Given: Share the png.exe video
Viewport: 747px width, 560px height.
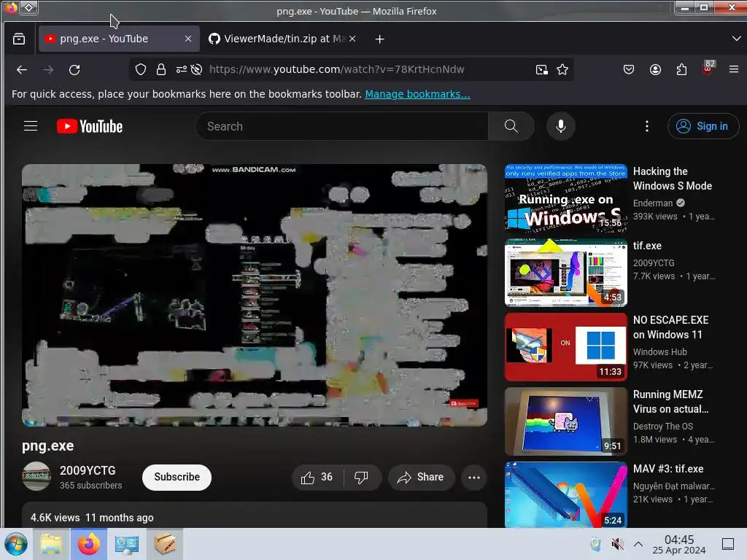Looking at the screenshot, I should pos(421,477).
